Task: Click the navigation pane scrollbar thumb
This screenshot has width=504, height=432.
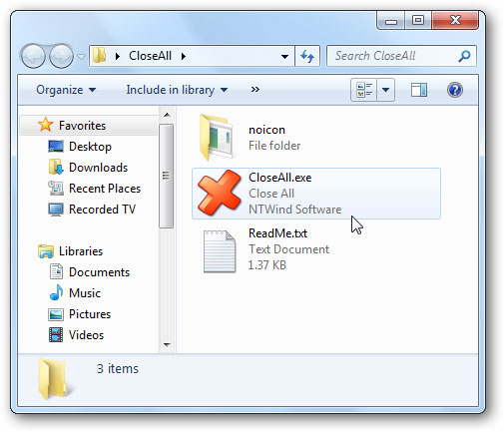Action: point(166,176)
